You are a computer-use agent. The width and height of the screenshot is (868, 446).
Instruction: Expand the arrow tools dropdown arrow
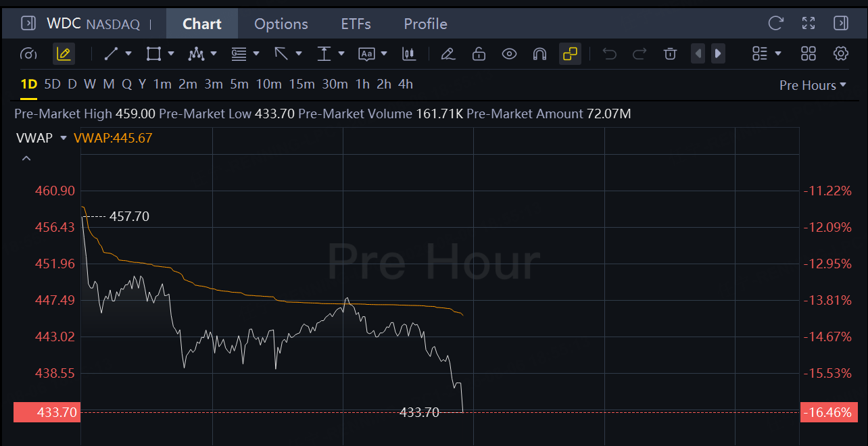click(x=299, y=53)
